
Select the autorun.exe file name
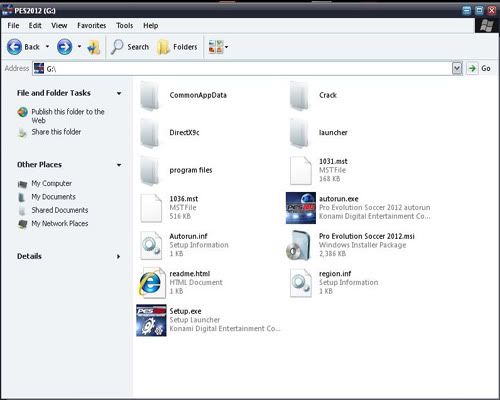coord(339,199)
